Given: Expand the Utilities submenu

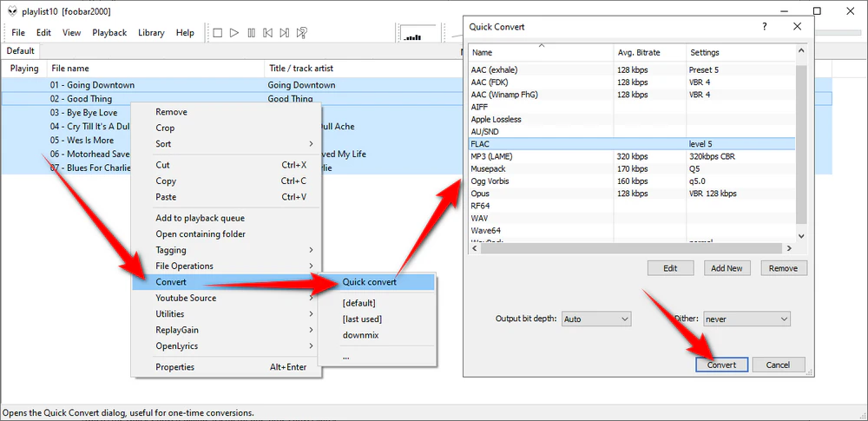Looking at the screenshot, I should [226, 314].
